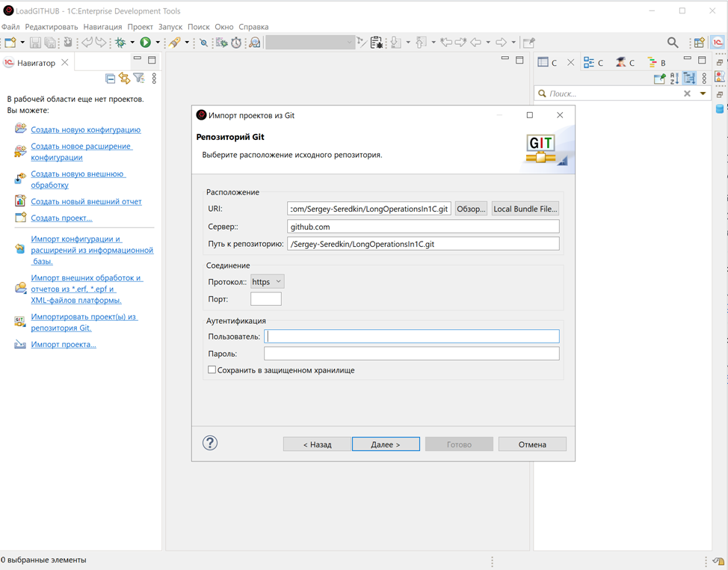
Task: Click the back arrow navigation icon
Action: (x=476, y=43)
